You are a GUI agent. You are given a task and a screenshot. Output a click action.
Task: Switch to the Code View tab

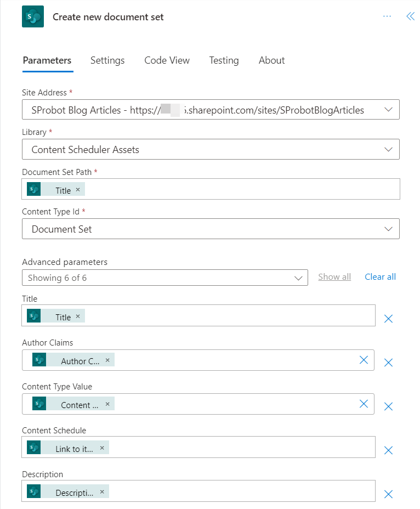tap(167, 60)
